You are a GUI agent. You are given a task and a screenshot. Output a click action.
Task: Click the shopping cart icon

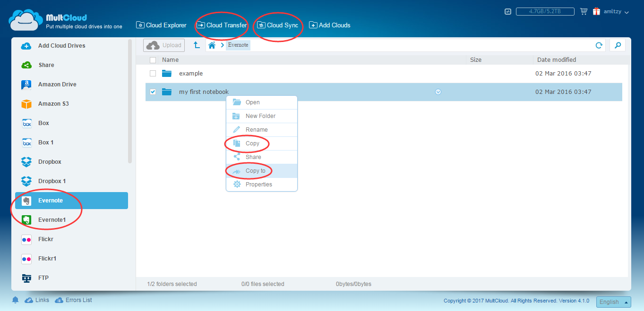[584, 11]
